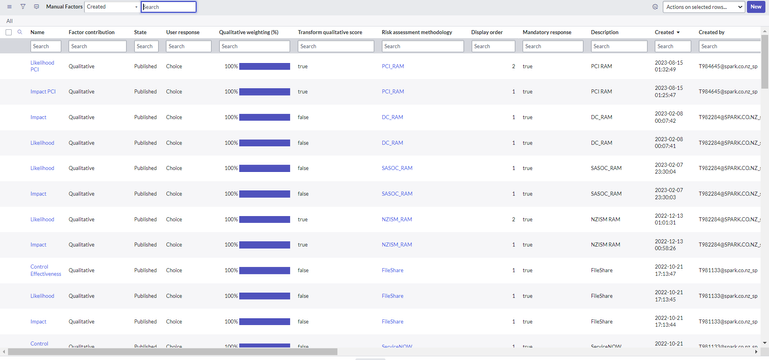Open SASOC_RAM link in the Likelihood row
This screenshot has width=769, height=360.
[x=397, y=168]
